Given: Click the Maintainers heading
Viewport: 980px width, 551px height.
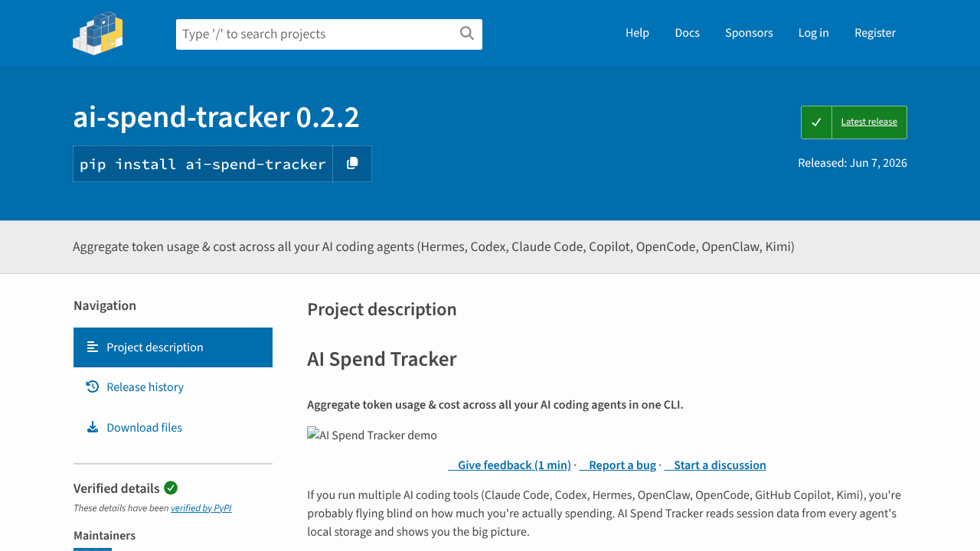Looking at the screenshot, I should coord(105,536).
